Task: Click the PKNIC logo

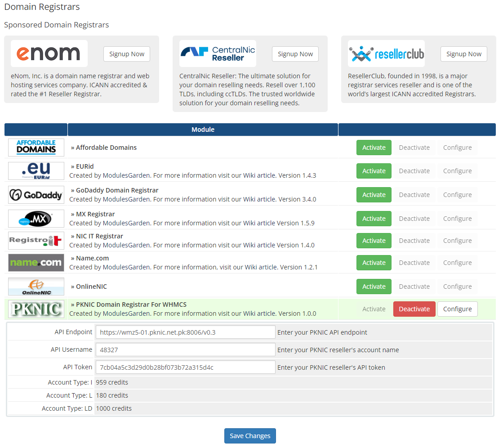Action: [x=36, y=309]
